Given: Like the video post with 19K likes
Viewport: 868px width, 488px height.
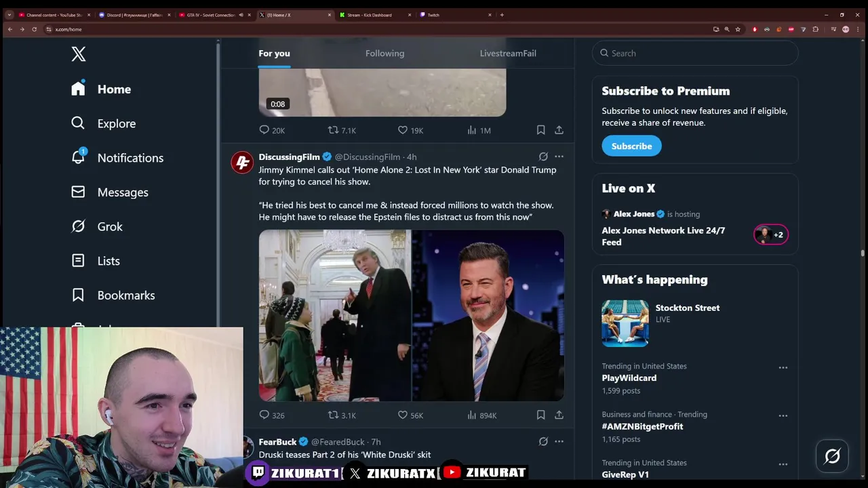Looking at the screenshot, I should [410, 130].
